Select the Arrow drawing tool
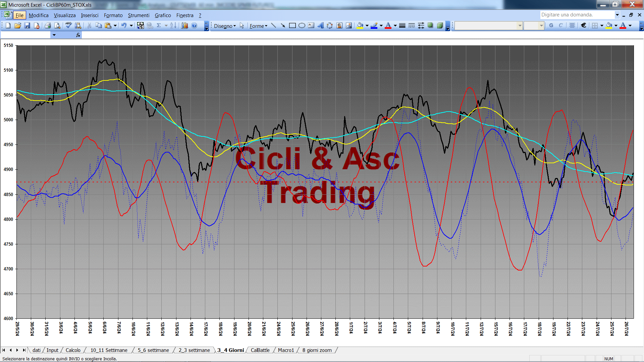Viewport: 644px width, 362px height. pyautogui.click(x=283, y=26)
